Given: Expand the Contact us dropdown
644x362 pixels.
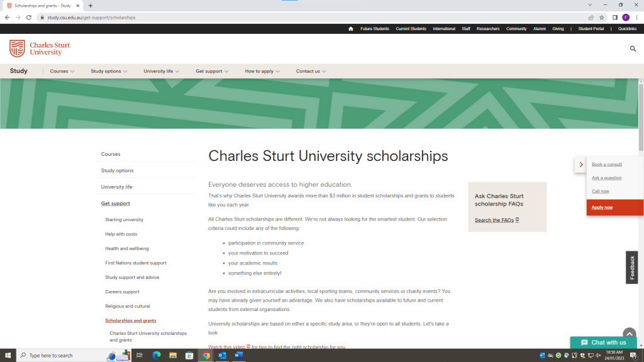Looking at the screenshot, I should [311, 72].
